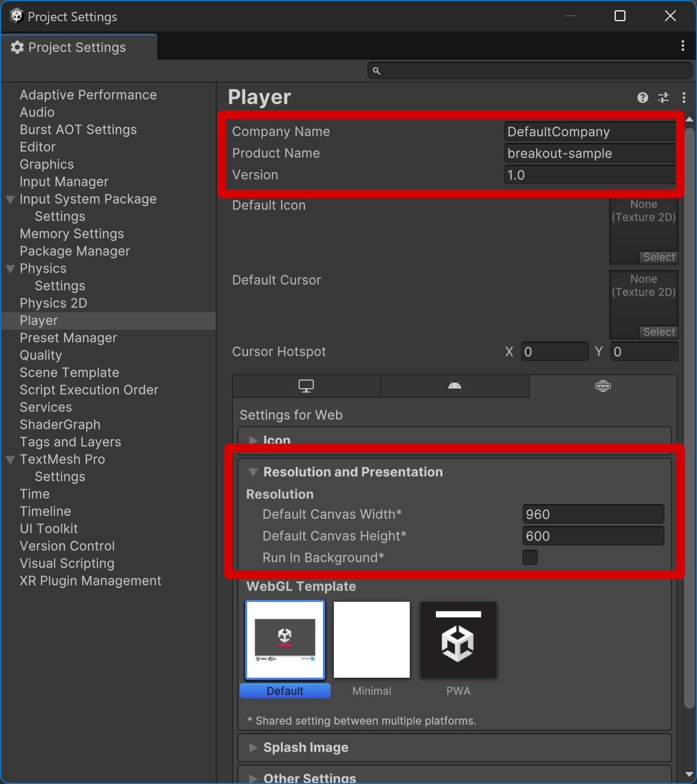Select Player in settings list

[108, 321]
